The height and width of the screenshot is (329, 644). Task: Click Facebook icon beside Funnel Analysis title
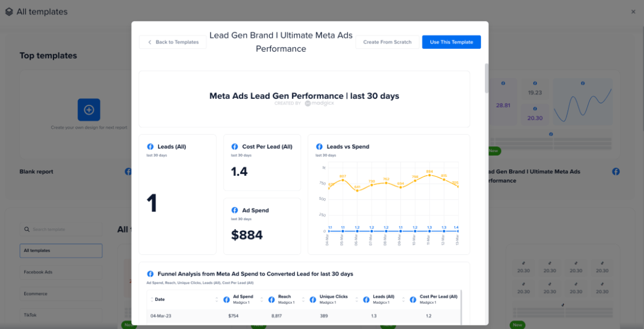coord(151,273)
